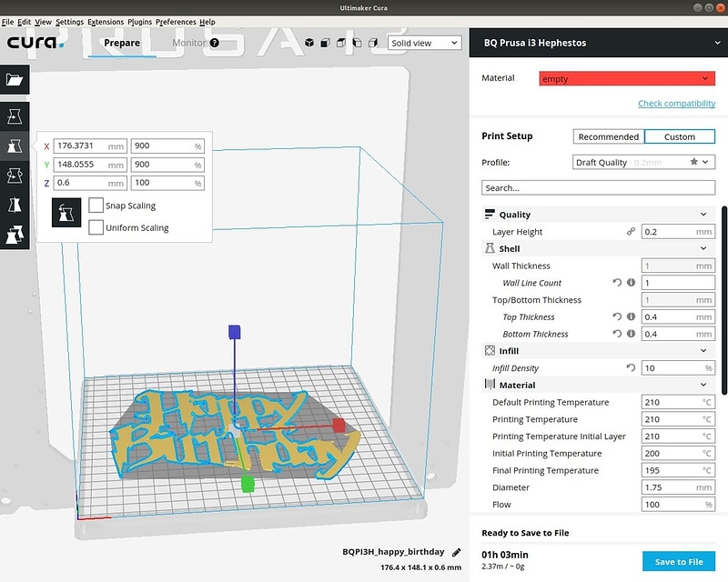This screenshot has width=728, height=582.
Task: Select the Rotate tool in left toolbar
Action: point(15,176)
